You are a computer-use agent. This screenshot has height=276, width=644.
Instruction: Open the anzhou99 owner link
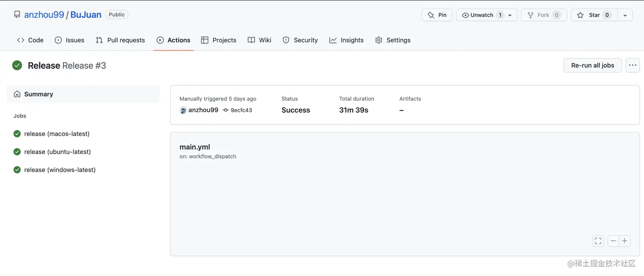(x=44, y=14)
